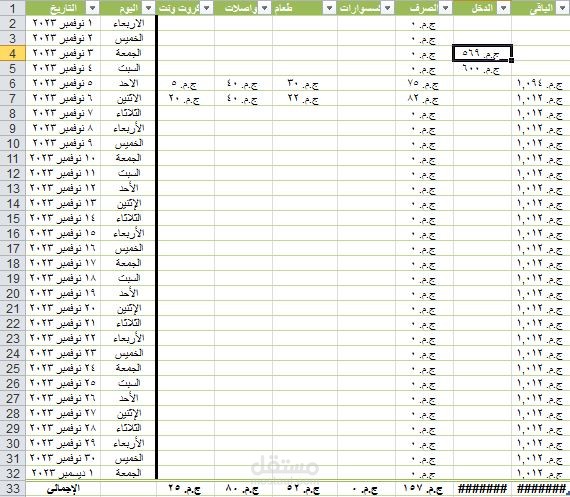Image resolution: width=570 pixels, height=497 pixels.
Task: Select the الصرف cell showing ٧٥ ج.م
Action: coord(424,84)
